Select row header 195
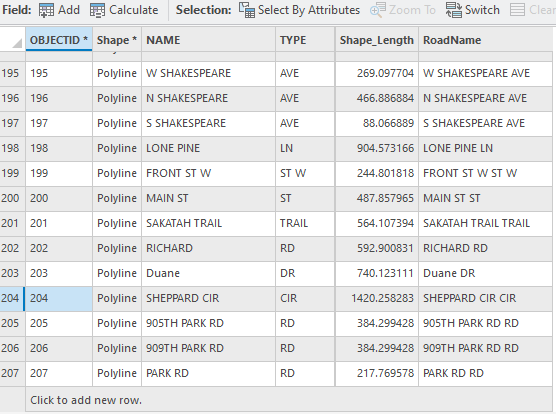This screenshot has width=556, height=414. 12,73
